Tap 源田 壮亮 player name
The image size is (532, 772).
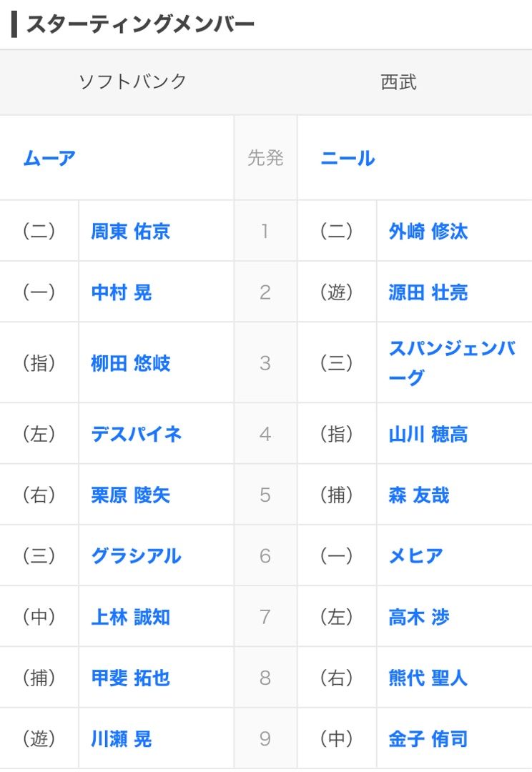428,292
